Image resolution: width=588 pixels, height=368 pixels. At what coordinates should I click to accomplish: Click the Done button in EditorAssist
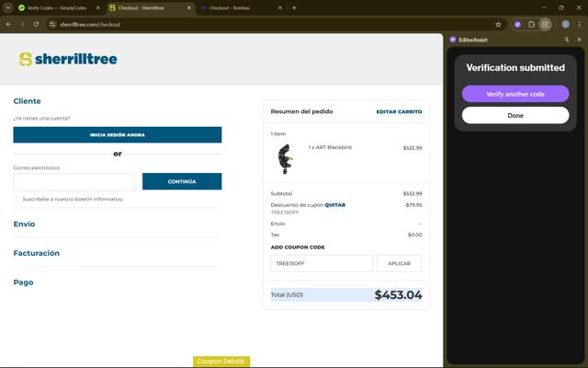(x=515, y=115)
